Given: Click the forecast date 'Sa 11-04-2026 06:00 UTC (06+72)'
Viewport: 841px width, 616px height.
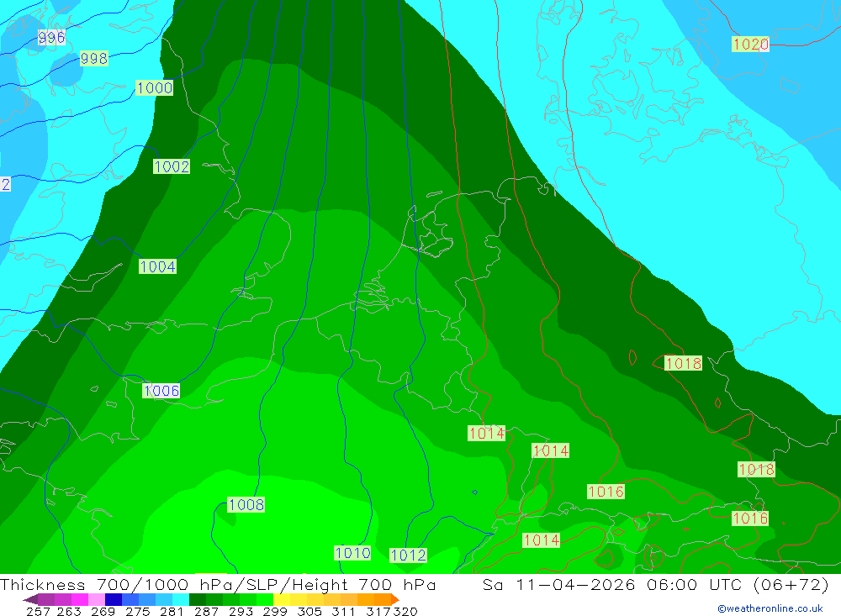Looking at the screenshot, I should click(x=655, y=584).
